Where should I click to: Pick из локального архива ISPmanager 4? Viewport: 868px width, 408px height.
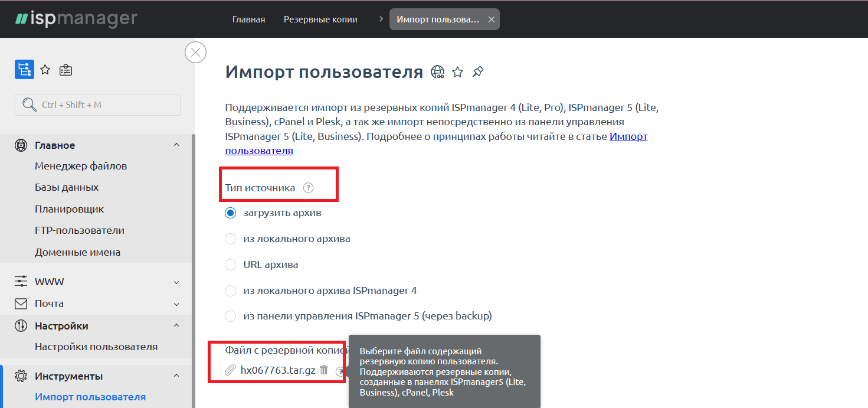(x=231, y=291)
